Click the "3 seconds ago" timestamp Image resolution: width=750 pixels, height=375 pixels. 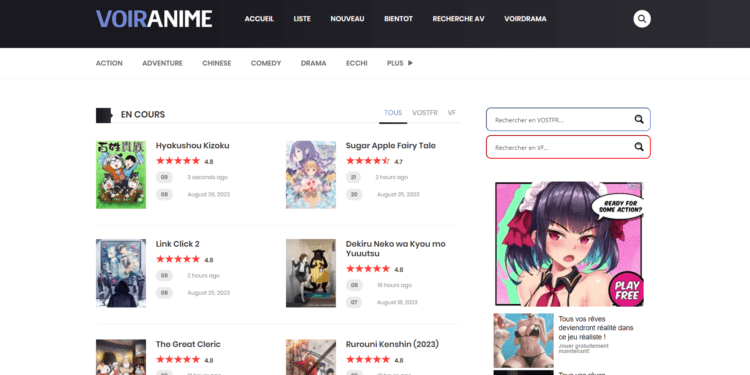click(208, 177)
